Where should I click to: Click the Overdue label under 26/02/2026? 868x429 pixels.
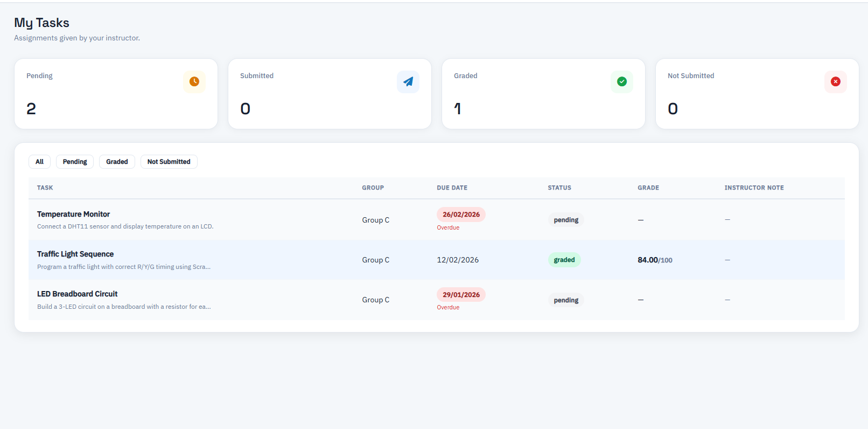click(x=448, y=227)
